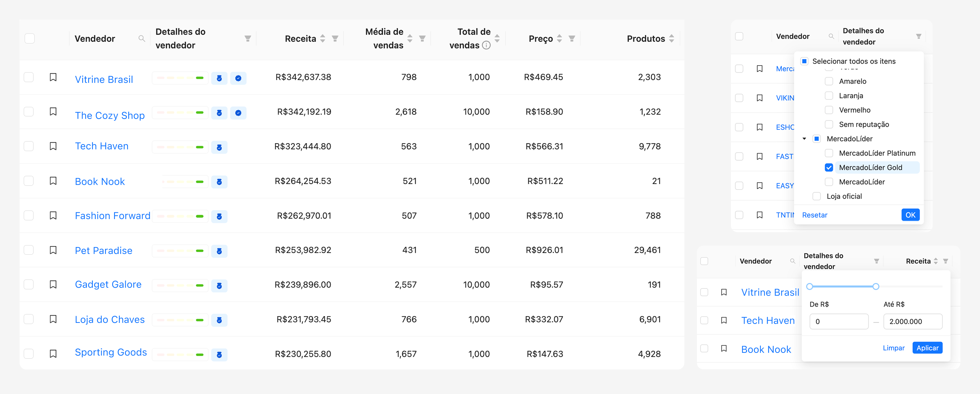
Task: Check the MercadoLíder Platinum checkbox
Action: pos(829,153)
